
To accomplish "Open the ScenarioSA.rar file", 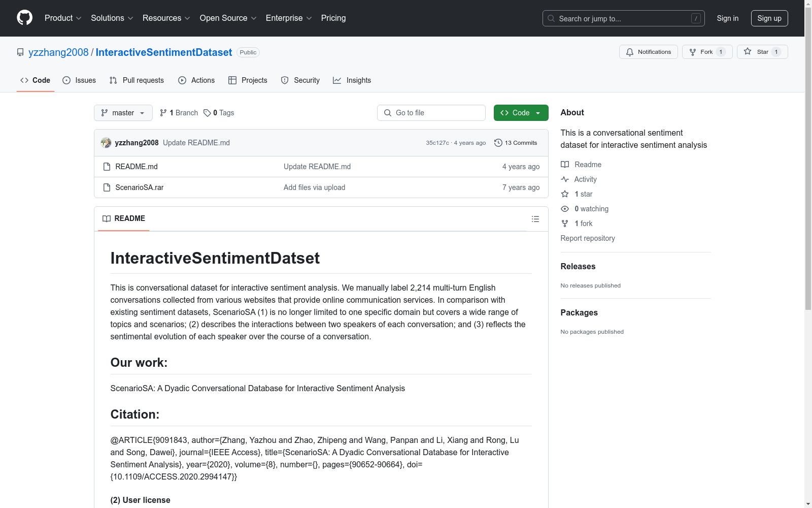I will pos(140,187).
